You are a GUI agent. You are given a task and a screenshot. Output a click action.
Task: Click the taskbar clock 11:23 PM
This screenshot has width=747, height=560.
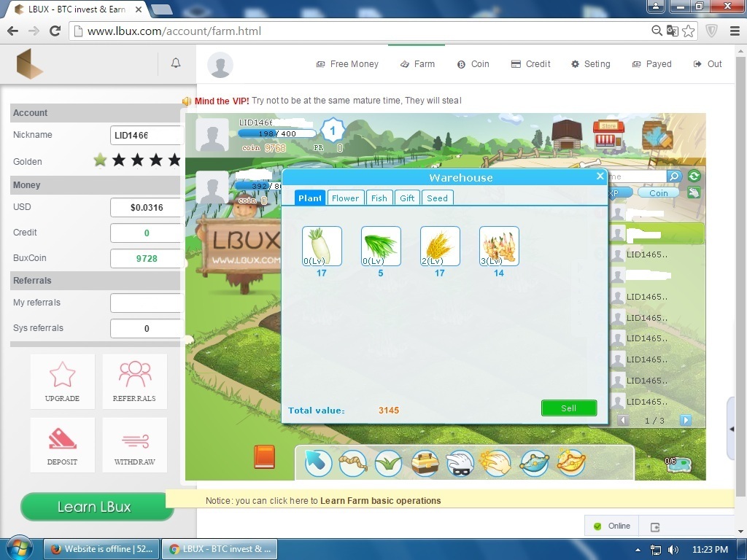[x=710, y=550]
